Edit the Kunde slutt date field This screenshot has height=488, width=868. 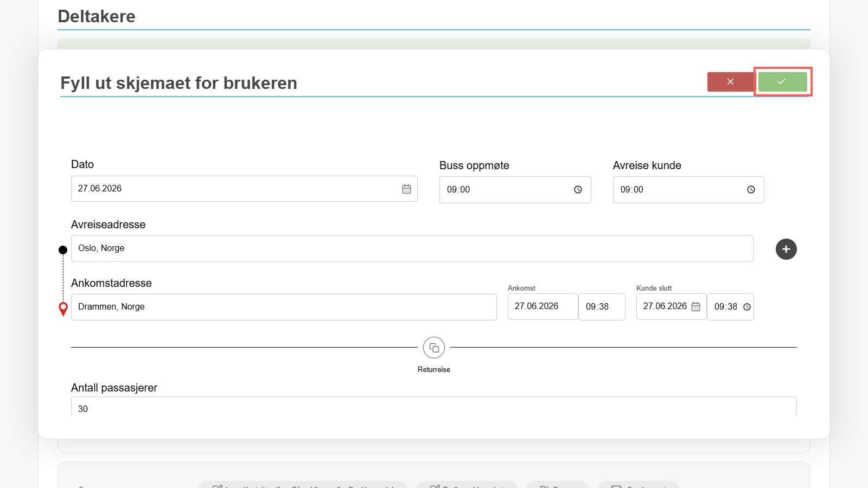coord(671,306)
